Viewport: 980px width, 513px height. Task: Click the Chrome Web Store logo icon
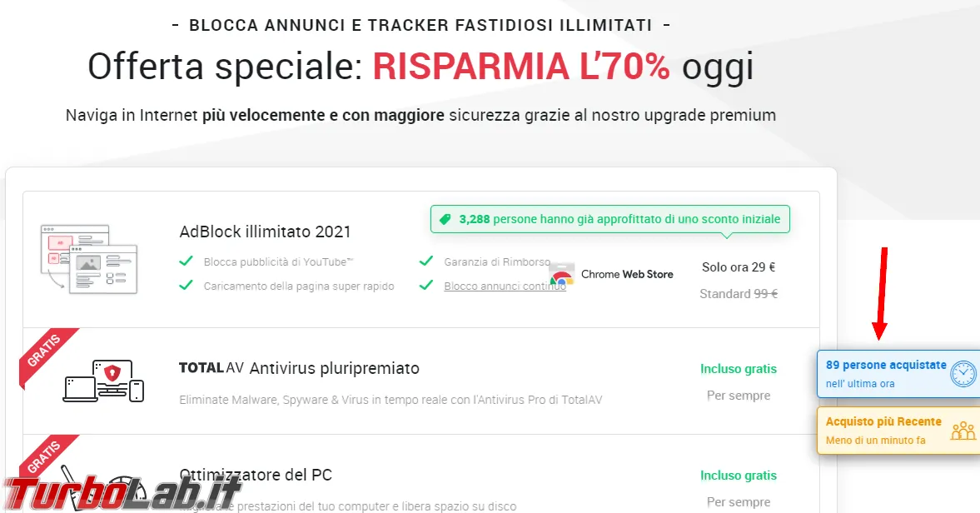[x=561, y=274]
